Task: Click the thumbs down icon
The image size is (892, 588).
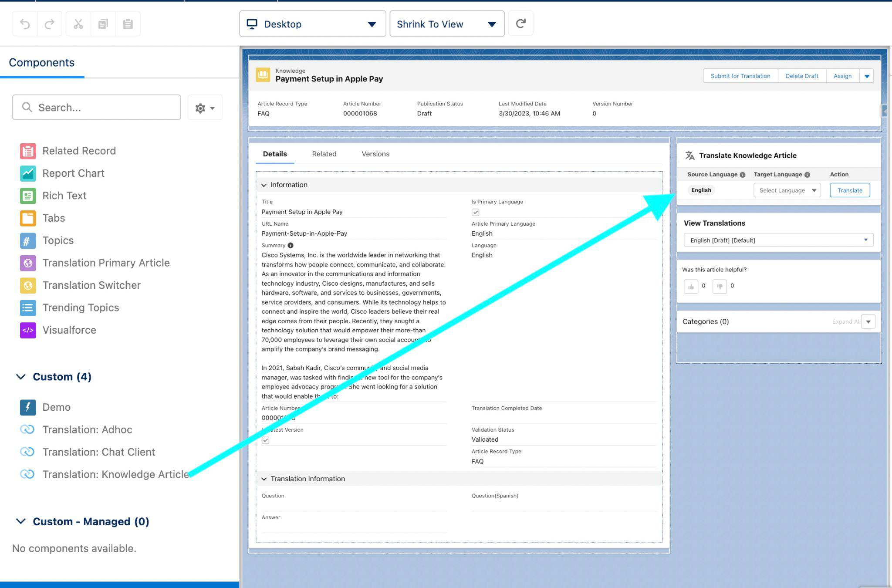Action: pyautogui.click(x=720, y=287)
